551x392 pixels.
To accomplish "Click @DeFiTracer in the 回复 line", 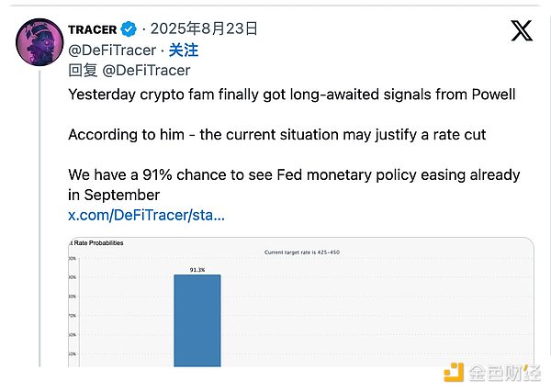I will click(x=147, y=70).
